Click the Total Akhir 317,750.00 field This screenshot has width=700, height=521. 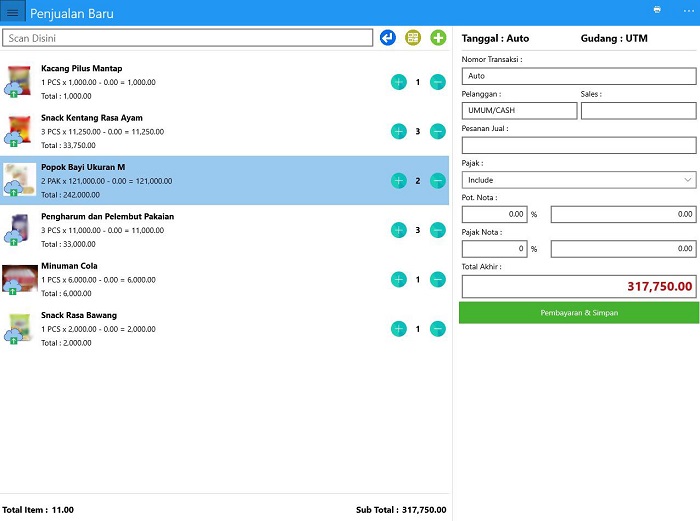(579, 286)
